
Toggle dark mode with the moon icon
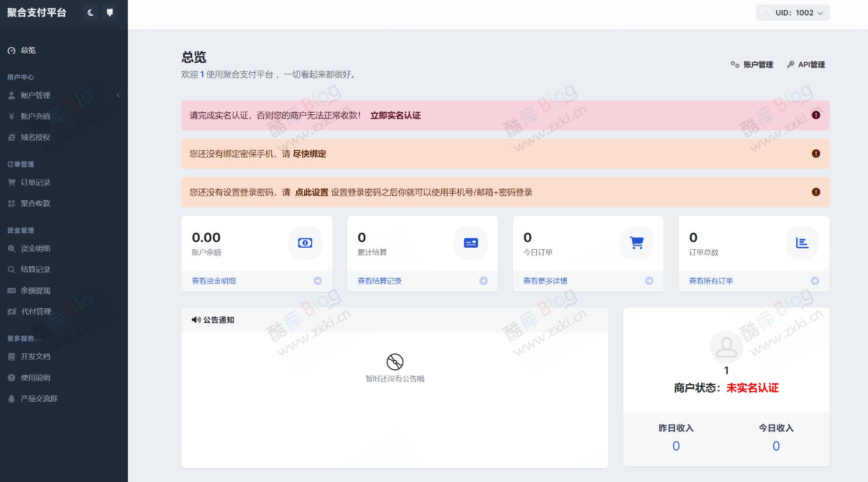click(x=90, y=12)
